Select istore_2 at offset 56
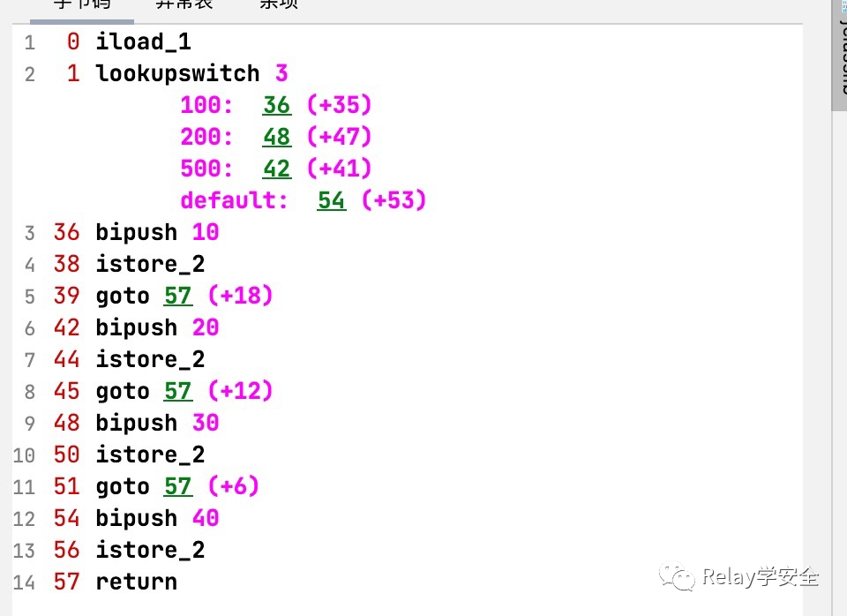The height and width of the screenshot is (616, 847). (151, 550)
